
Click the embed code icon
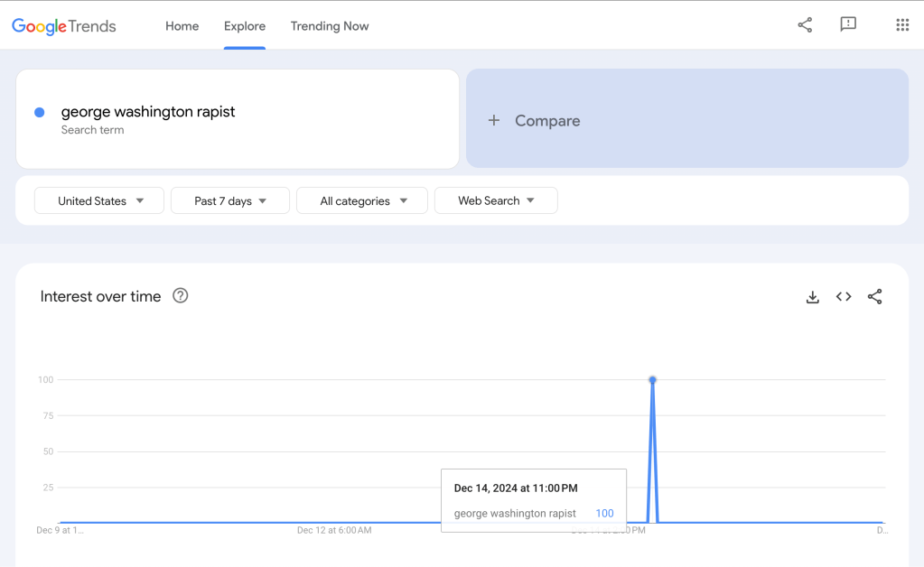coord(844,297)
